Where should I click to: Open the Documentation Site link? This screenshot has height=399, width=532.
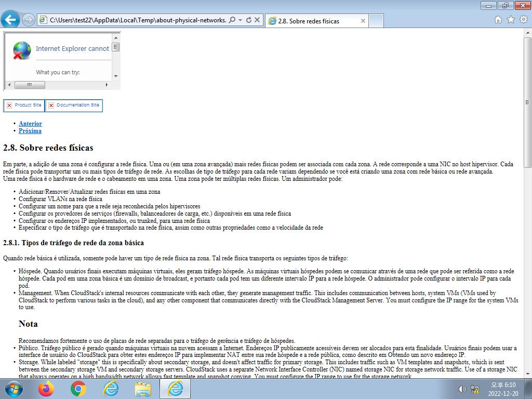(74, 105)
